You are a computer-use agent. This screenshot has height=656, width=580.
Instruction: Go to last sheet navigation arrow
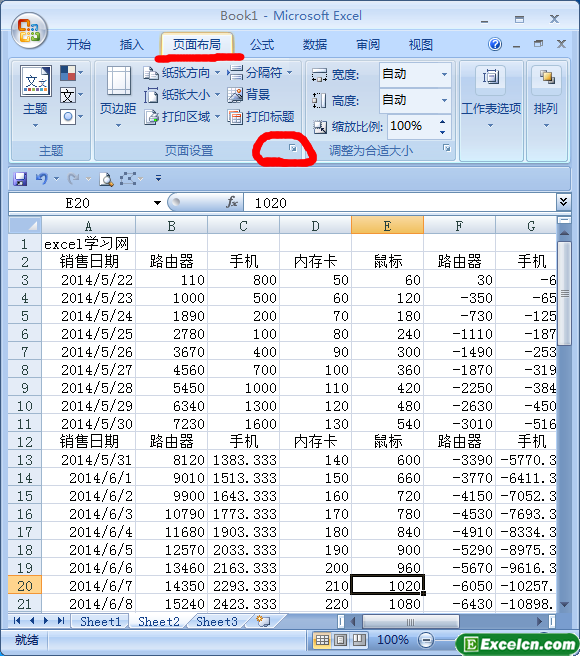click(61, 620)
